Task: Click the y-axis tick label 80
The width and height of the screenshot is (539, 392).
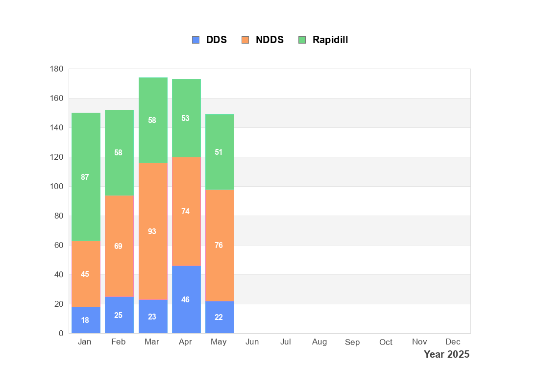Action: point(59,216)
